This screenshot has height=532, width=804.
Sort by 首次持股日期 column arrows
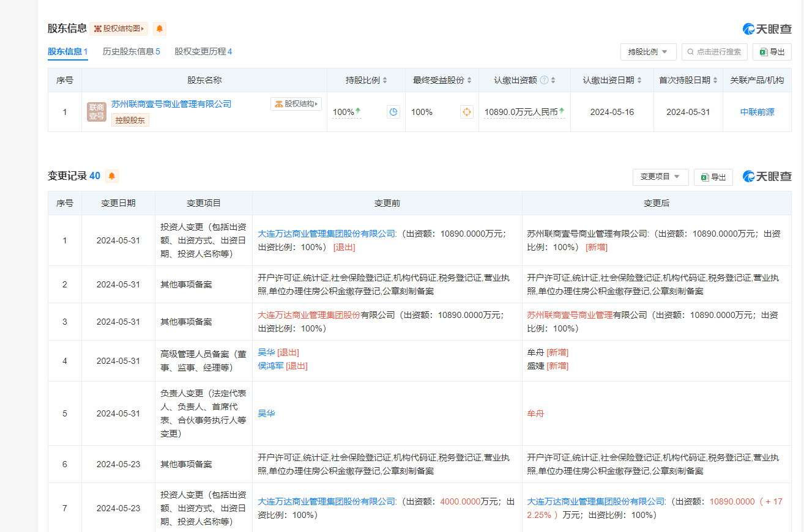(x=716, y=80)
